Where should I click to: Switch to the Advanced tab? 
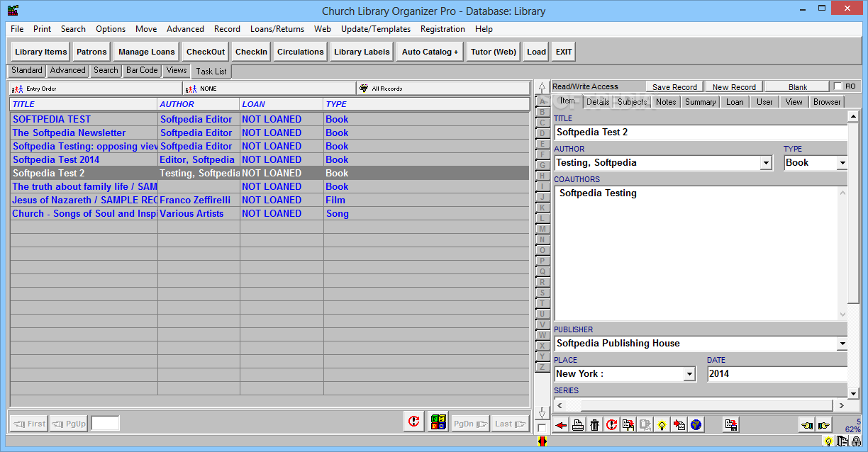[x=67, y=70]
